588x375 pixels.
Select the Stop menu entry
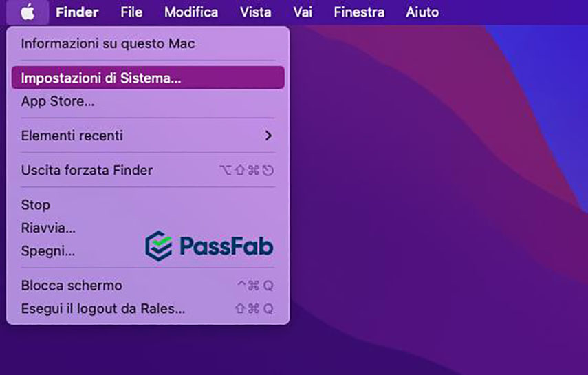36,204
